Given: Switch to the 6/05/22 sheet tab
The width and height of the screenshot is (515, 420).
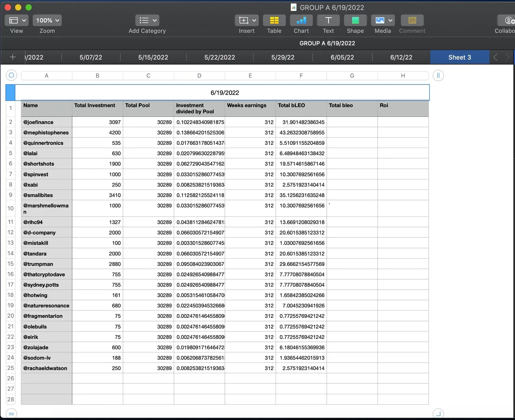Looking at the screenshot, I should (x=342, y=57).
